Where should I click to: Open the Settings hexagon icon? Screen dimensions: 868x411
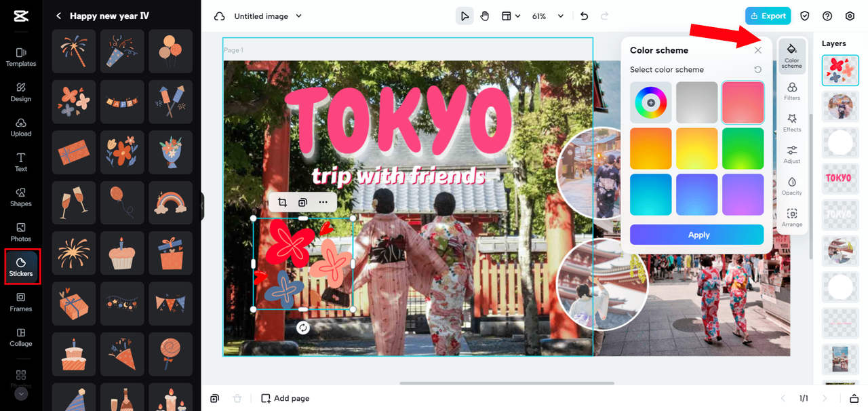pos(850,16)
